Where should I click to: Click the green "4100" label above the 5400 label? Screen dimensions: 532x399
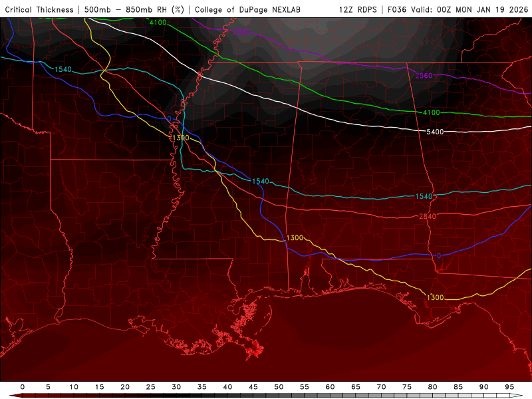tap(431, 112)
